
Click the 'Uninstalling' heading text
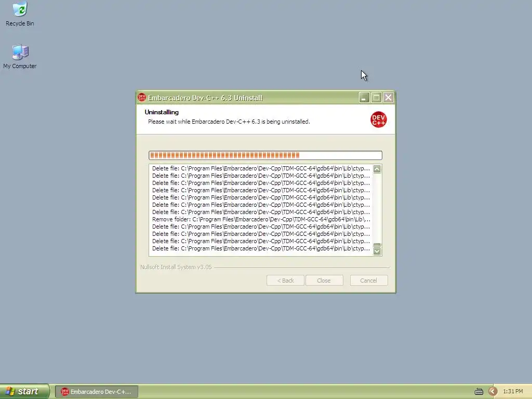click(x=162, y=112)
